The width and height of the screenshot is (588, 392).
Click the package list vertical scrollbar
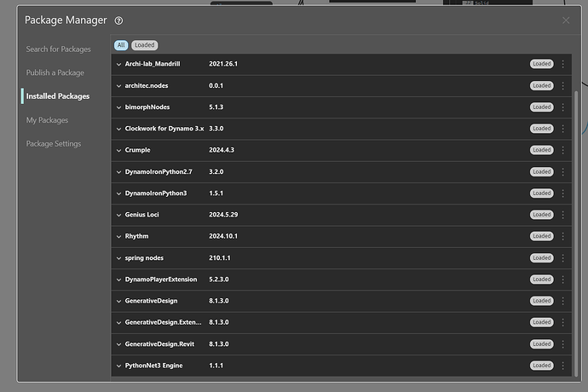pyautogui.click(x=576, y=233)
